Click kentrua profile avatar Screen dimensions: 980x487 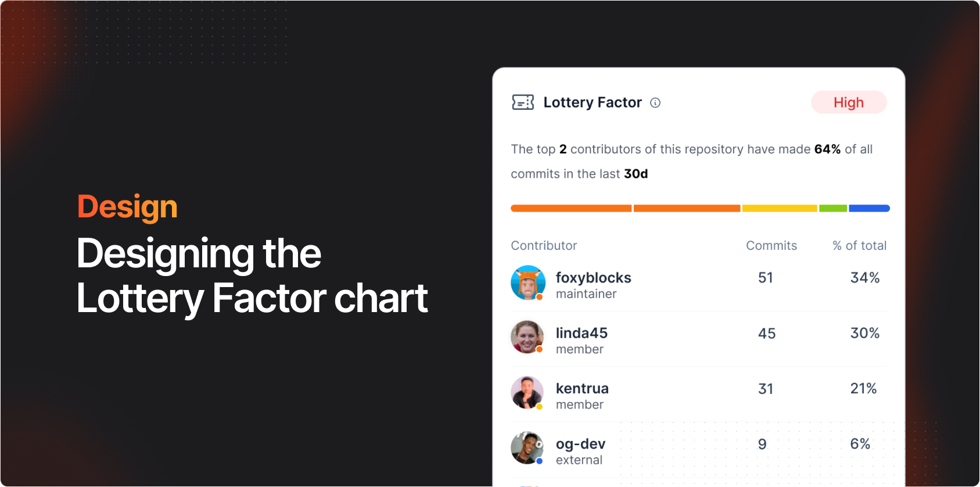pos(527,392)
